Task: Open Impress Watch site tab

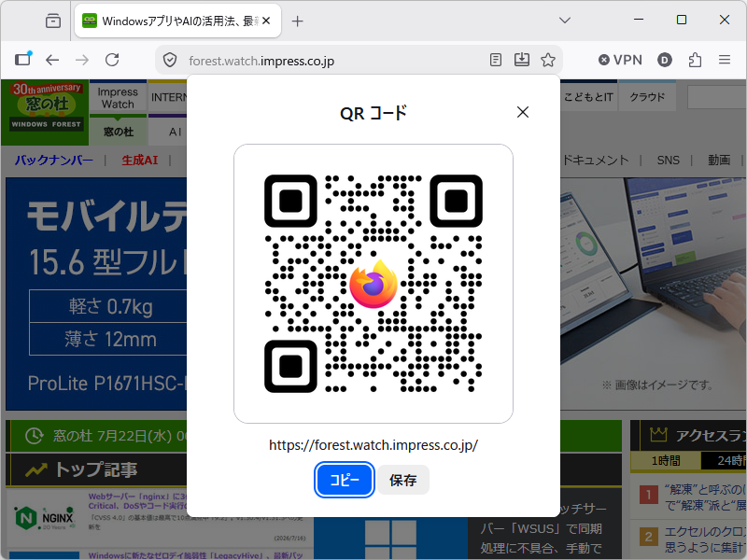Action: 118,97
